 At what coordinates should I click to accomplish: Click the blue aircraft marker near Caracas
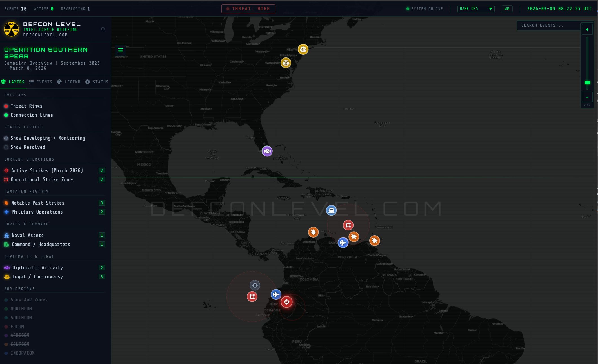click(x=343, y=242)
